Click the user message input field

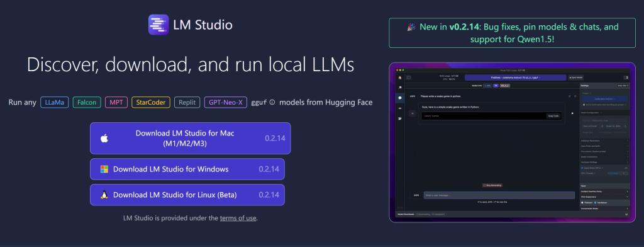[499, 195]
